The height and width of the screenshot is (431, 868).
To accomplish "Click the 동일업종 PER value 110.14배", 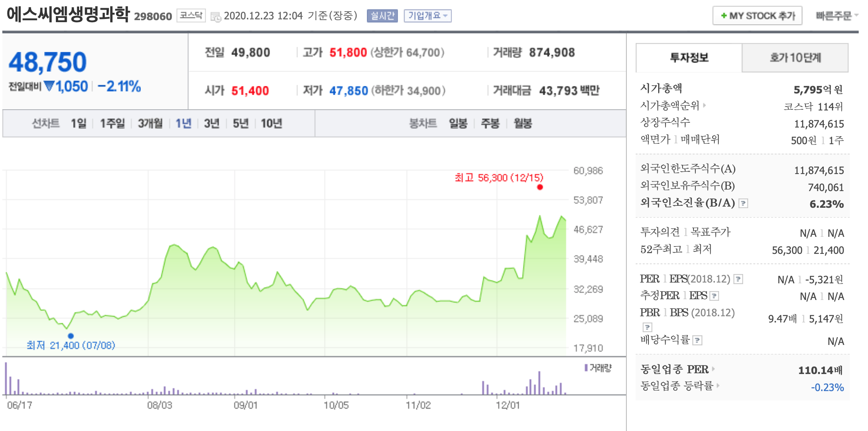I will 820,370.
